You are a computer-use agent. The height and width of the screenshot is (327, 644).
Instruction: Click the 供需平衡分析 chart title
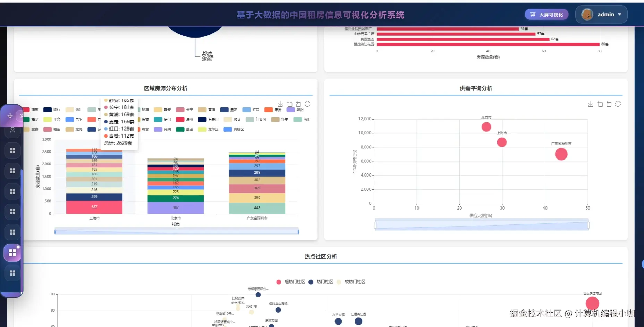pyautogui.click(x=476, y=88)
